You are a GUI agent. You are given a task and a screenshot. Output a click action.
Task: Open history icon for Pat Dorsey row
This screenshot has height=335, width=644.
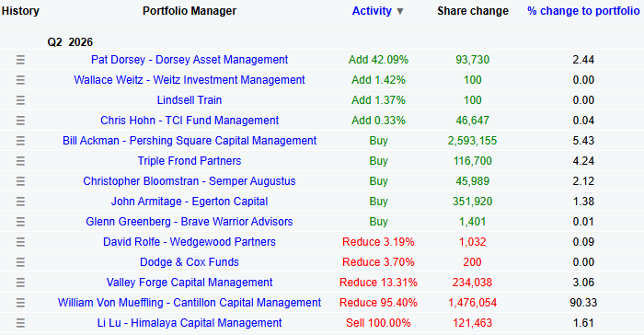[20, 60]
